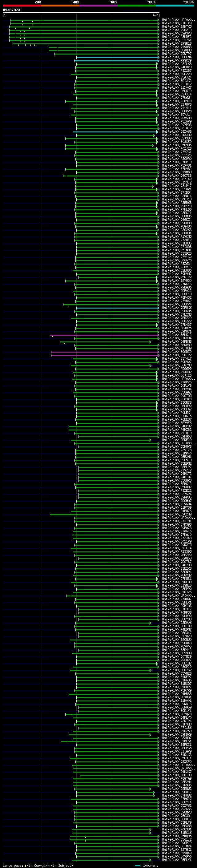
Task: Click the UniRef100_Q10Q53 label
Action: coord(177,47)
